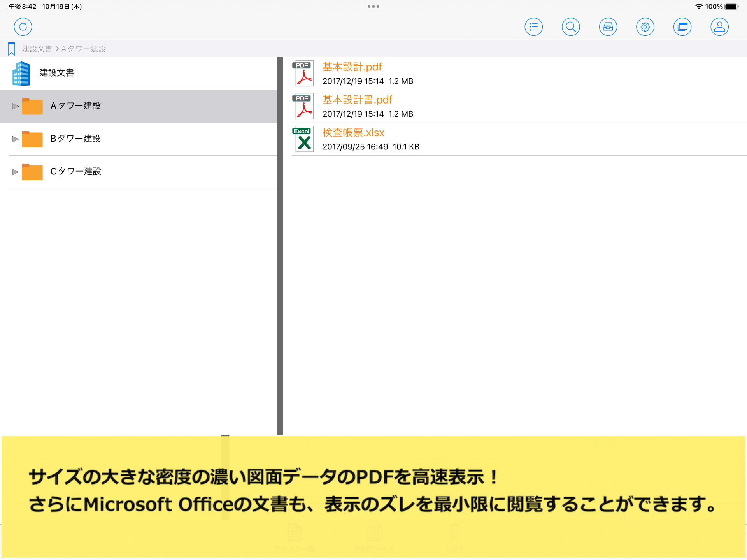Open the list view options icon
This screenshot has height=560, width=747.
pos(533,26)
